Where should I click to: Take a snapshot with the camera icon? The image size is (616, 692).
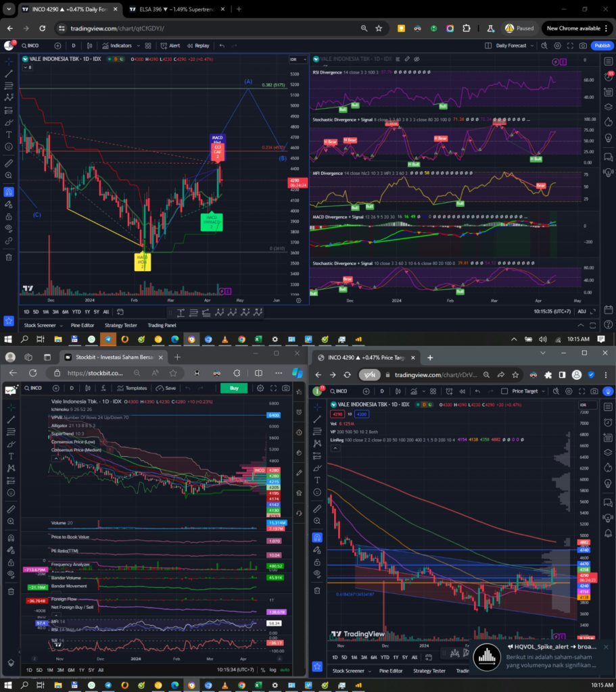(583, 45)
